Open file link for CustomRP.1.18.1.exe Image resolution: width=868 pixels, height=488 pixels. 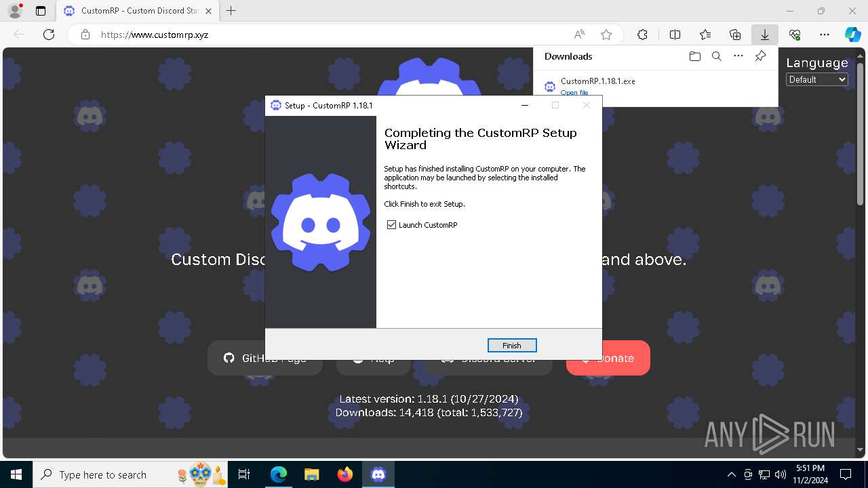(x=574, y=93)
